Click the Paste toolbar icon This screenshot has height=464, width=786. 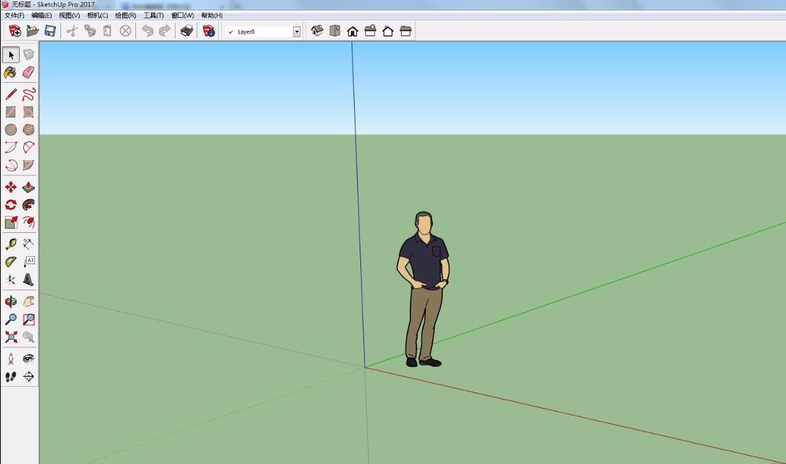point(107,31)
